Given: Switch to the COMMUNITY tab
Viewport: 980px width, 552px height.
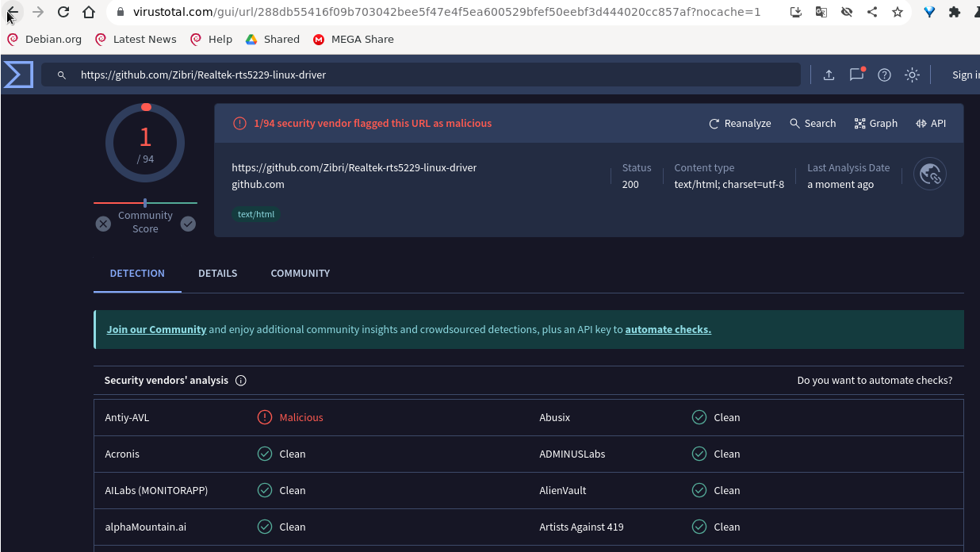Looking at the screenshot, I should click(301, 274).
